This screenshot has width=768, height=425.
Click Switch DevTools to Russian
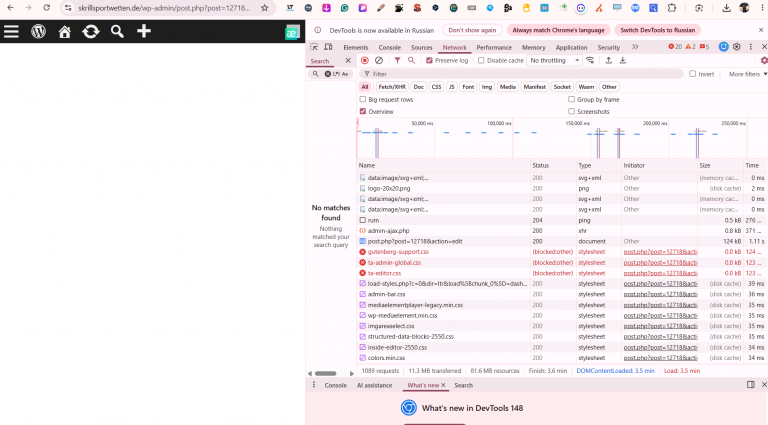click(657, 30)
